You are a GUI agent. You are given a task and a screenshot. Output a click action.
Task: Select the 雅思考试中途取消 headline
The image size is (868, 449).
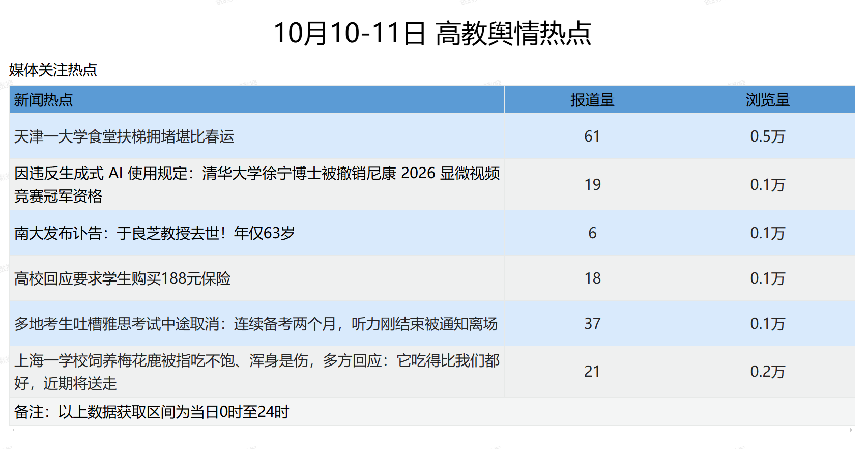(256, 324)
